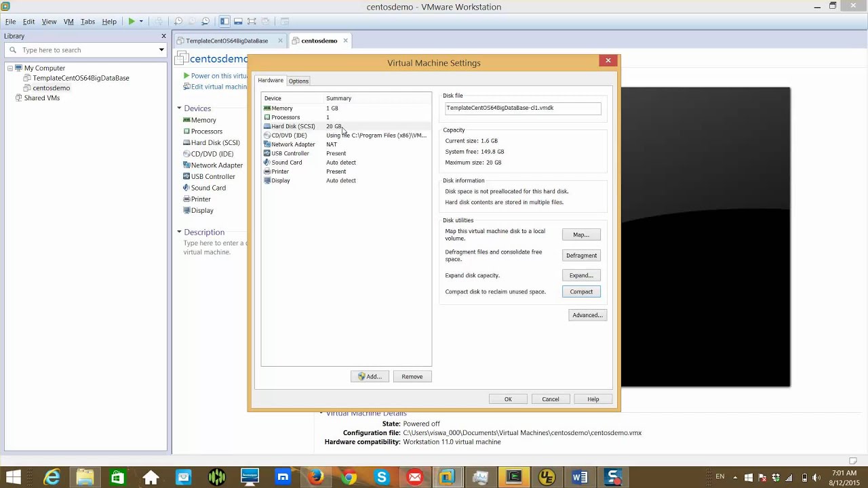Collapse the Description section
Image resolution: width=868 pixels, height=488 pixels.
click(179, 232)
